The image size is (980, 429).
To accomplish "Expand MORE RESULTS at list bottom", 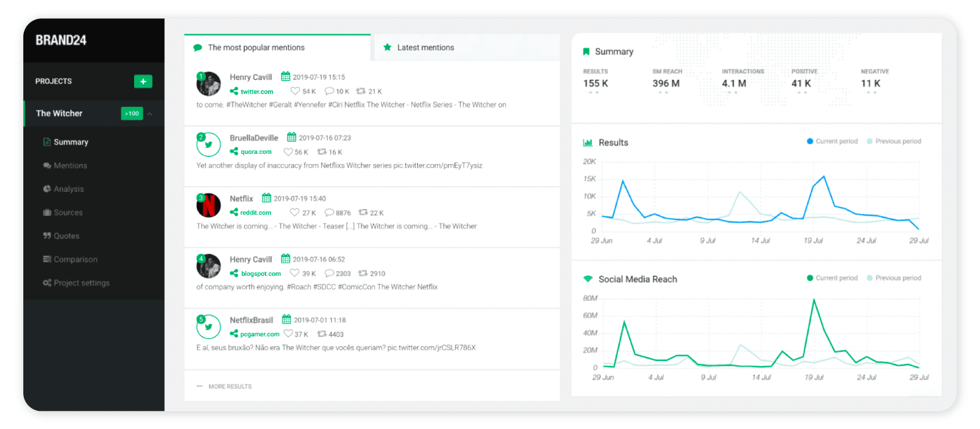I will [230, 387].
